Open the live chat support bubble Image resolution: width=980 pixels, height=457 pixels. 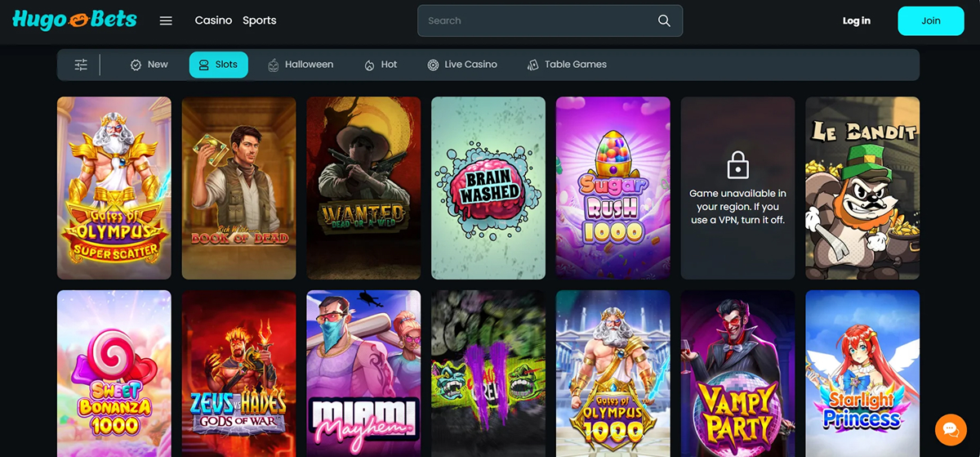pos(951,428)
